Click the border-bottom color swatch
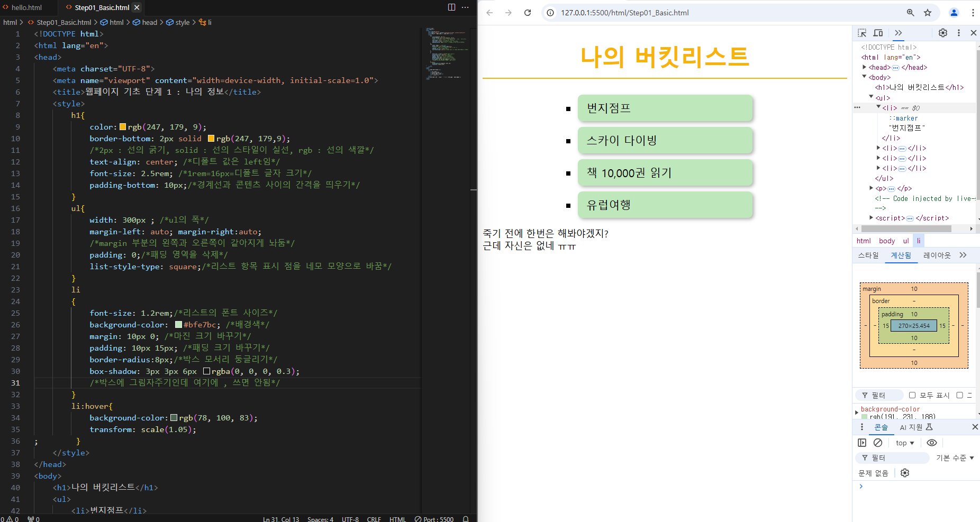Viewport: 980px width, 522px height. pos(211,139)
